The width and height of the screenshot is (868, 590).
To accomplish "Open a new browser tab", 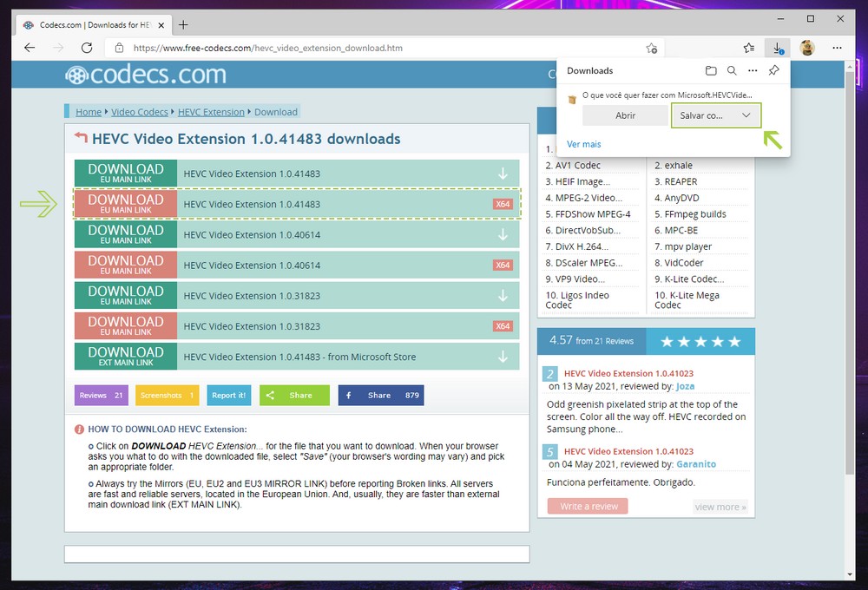I will 183,24.
